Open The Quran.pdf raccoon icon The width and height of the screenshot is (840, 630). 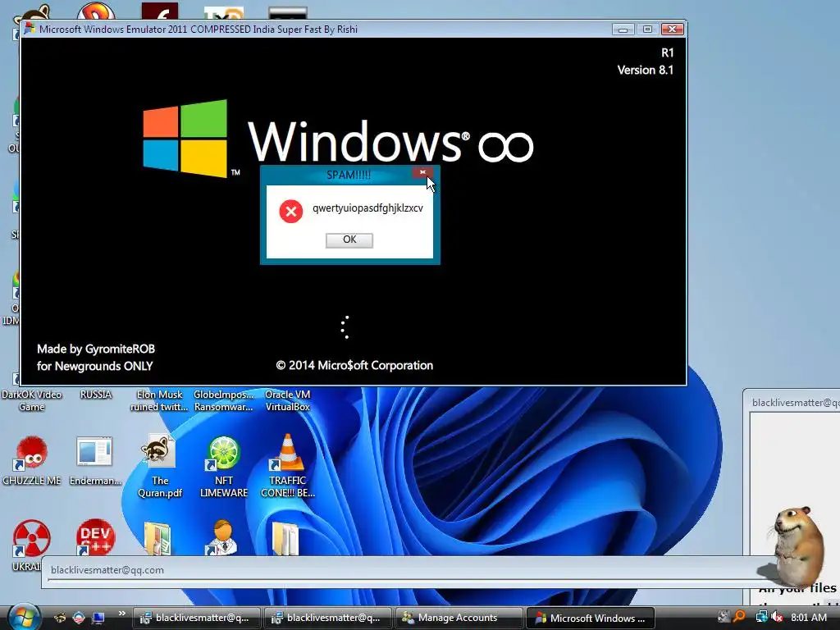click(x=158, y=452)
